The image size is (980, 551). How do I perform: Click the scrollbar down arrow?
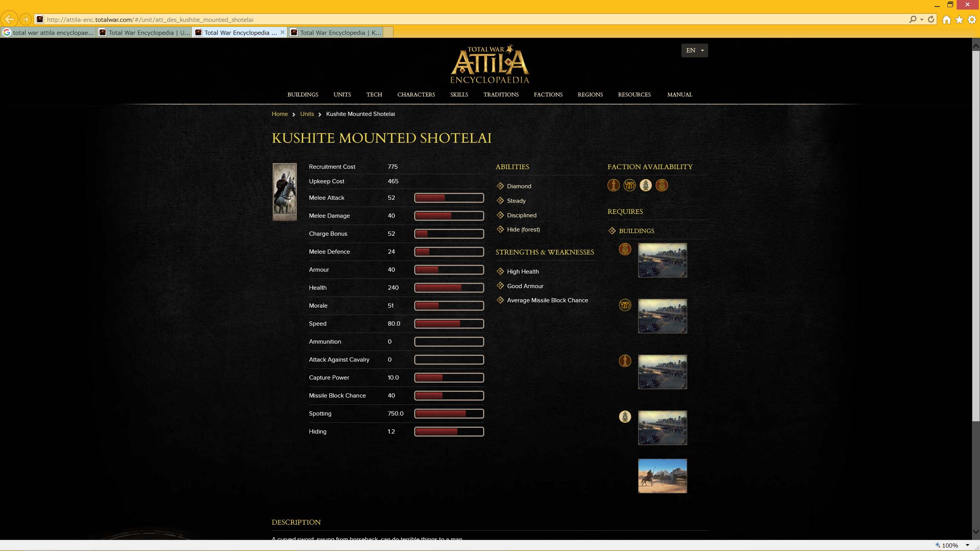(x=976, y=532)
